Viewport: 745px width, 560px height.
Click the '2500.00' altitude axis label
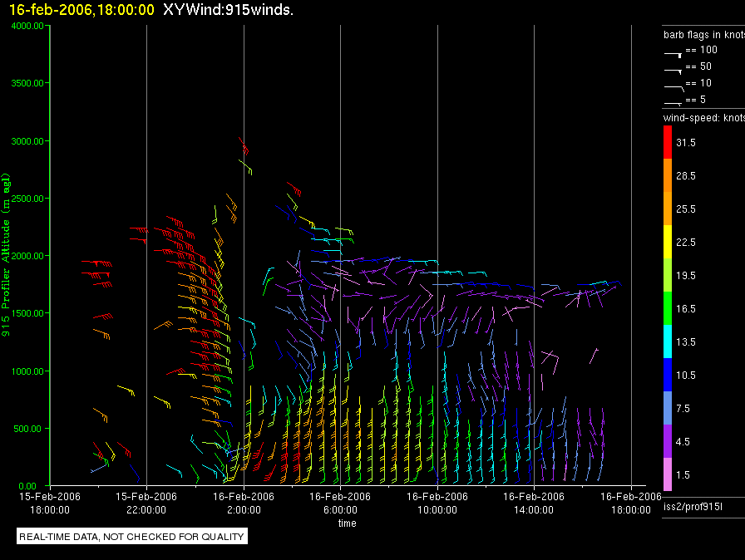pos(27,199)
